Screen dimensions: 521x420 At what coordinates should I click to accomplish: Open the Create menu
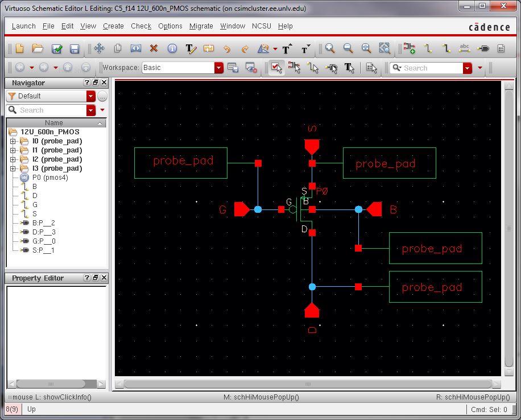point(113,26)
